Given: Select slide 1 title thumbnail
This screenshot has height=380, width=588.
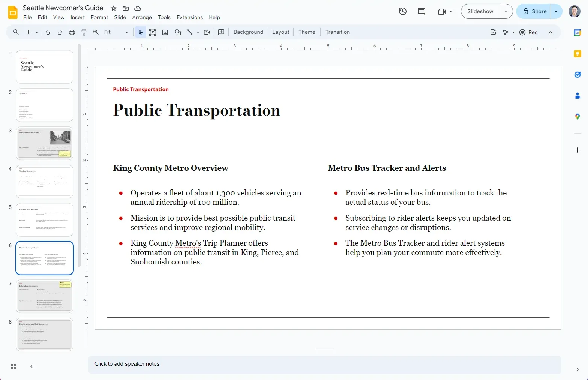Looking at the screenshot, I should tap(45, 67).
